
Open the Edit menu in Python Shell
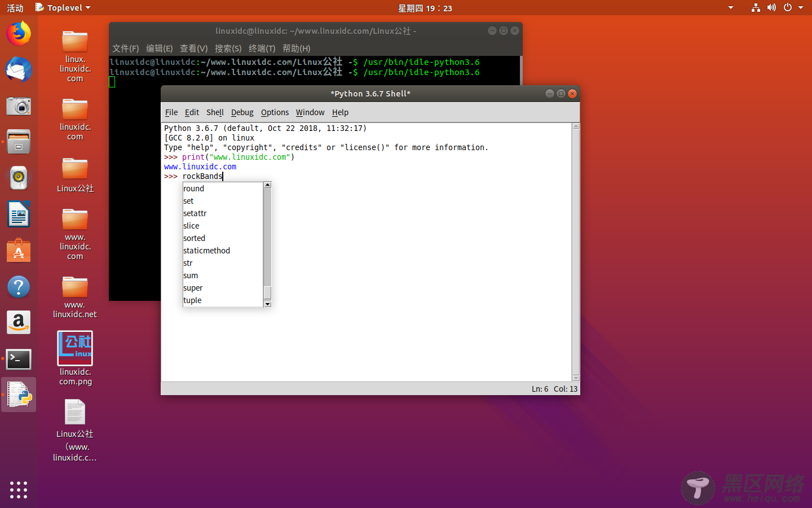pyautogui.click(x=192, y=112)
